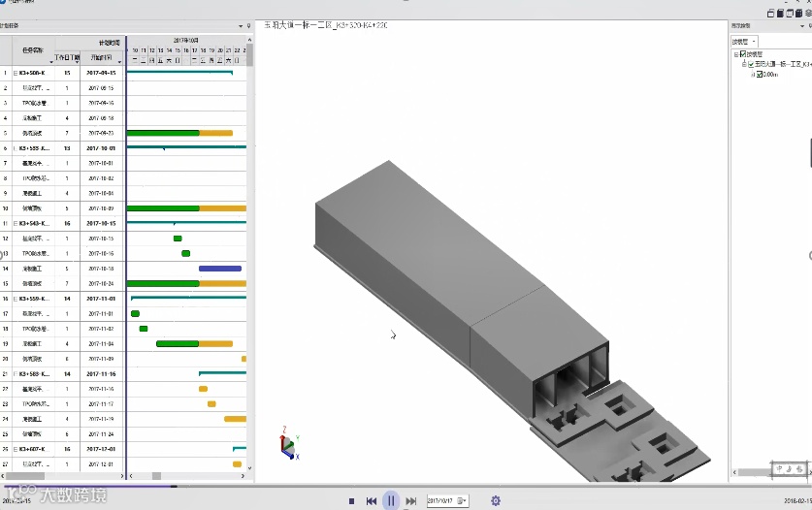Click the yellow Gantt marker in row 22

tap(203, 389)
